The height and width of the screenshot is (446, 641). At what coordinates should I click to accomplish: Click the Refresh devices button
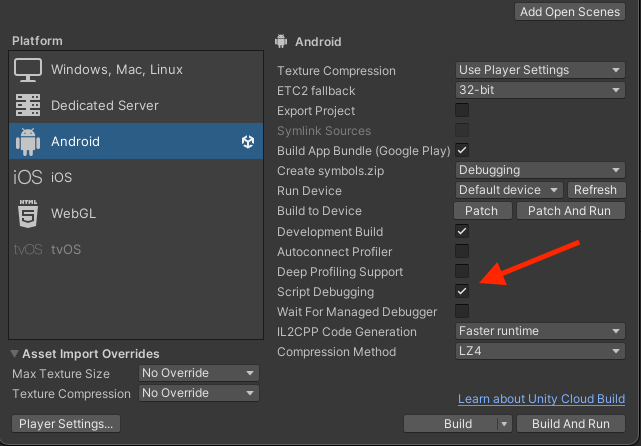(x=596, y=191)
